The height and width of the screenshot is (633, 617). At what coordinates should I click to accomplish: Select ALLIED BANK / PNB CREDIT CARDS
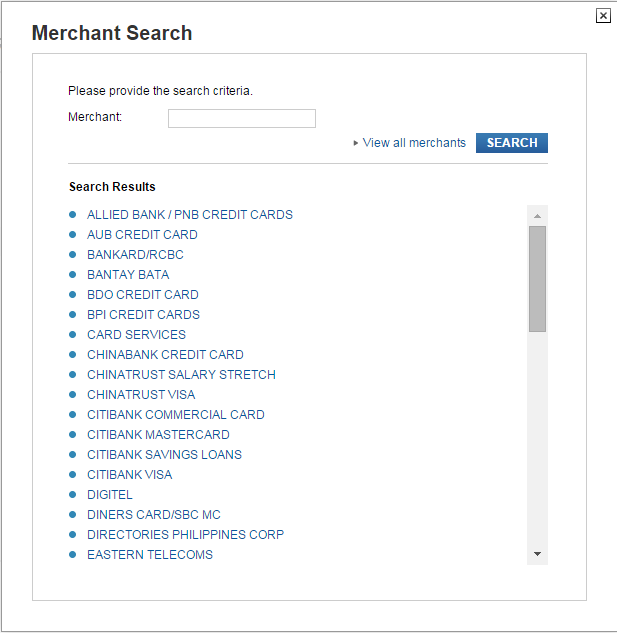coord(190,214)
